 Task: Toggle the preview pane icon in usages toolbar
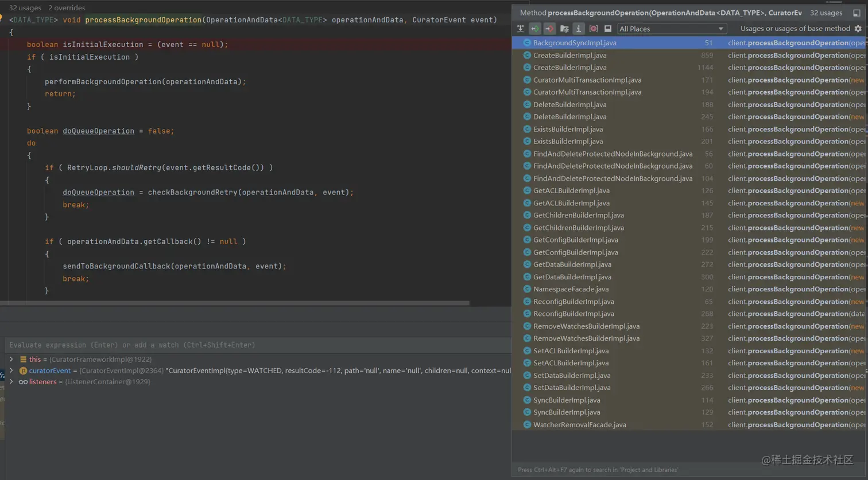[608, 29]
